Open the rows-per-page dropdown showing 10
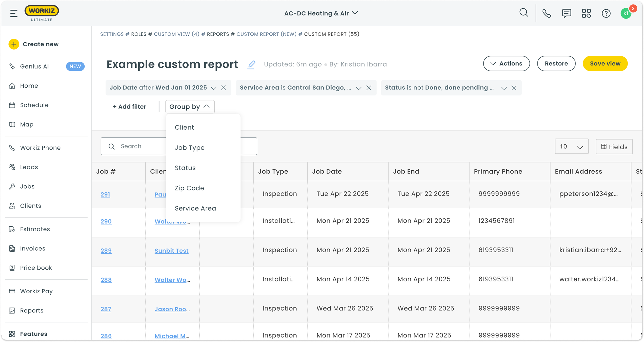Viewport: 644px width, 342px height. (x=572, y=147)
